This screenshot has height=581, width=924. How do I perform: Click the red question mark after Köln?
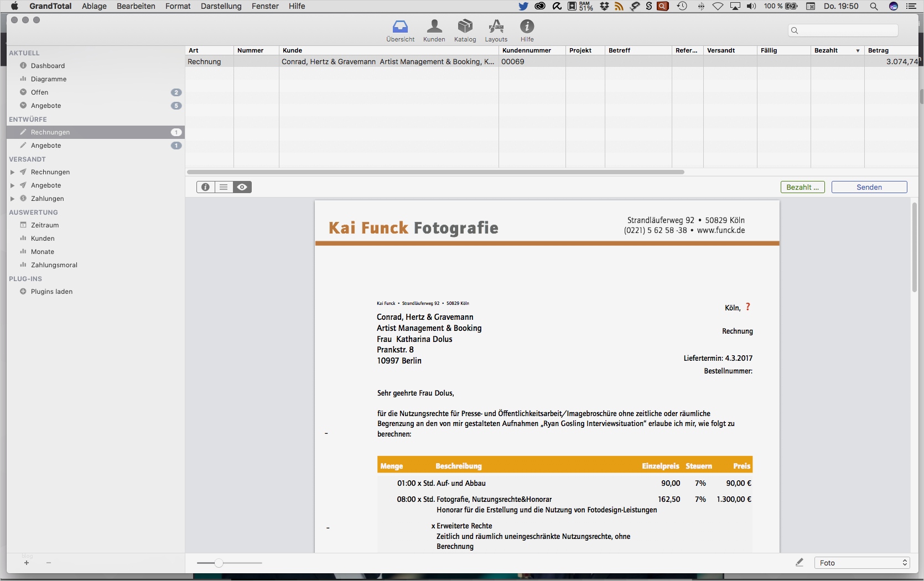click(747, 307)
